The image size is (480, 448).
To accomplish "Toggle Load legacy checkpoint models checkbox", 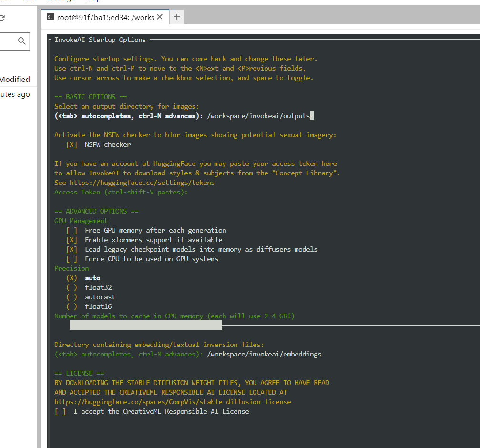I will (x=71, y=249).
